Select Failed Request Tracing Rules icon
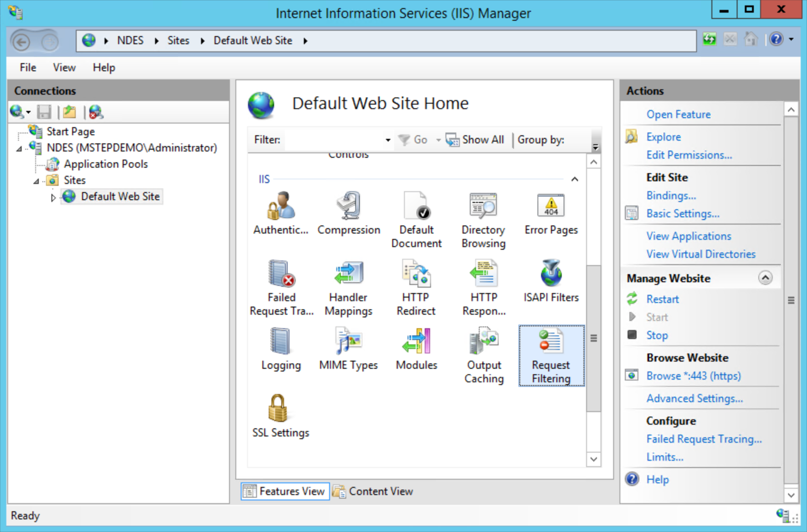807x532 pixels. (x=281, y=288)
